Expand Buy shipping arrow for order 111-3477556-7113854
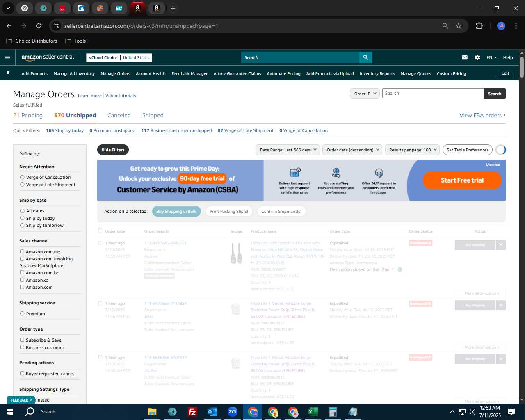The height and width of the screenshot is (420, 525). pyautogui.click(x=500, y=305)
